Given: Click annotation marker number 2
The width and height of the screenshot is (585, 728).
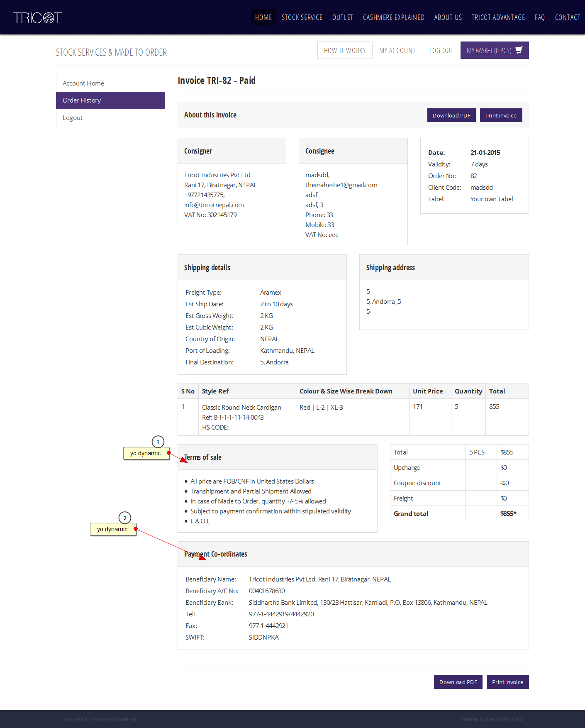Looking at the screenshot, I should click(125, 518).
